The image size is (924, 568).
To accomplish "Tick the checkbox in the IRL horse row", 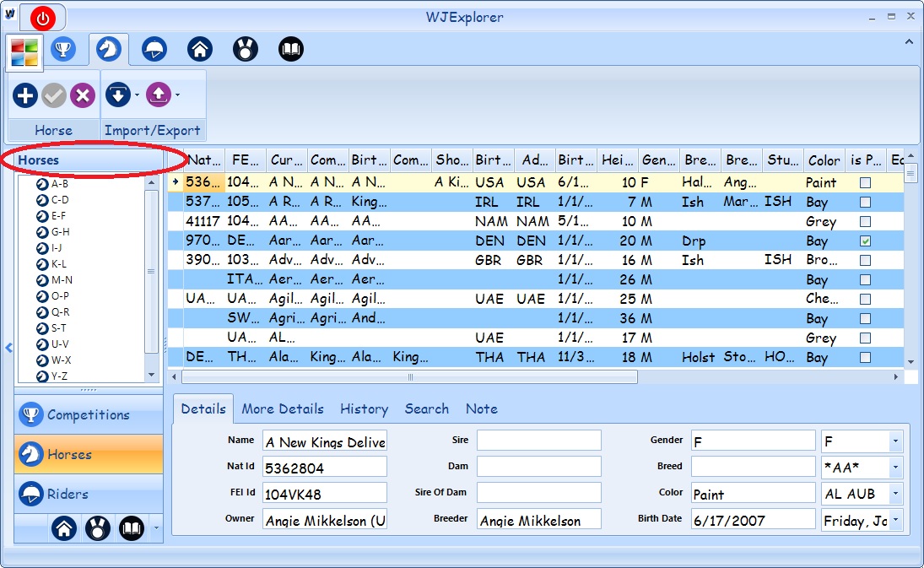I will coord(865,203).
